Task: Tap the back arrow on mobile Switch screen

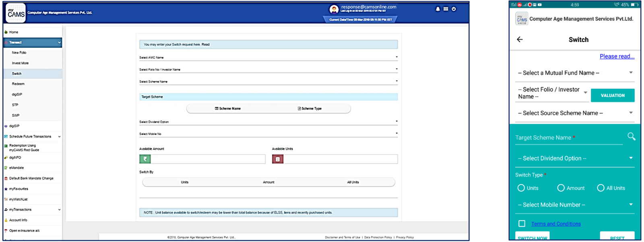Action: coord(520,40)
